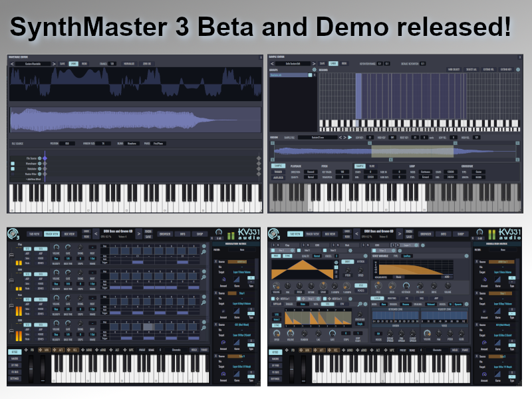The image size is (532, 399).
Task: Select previous preset in the Track View synth window
Action: (x=96, y=234)
